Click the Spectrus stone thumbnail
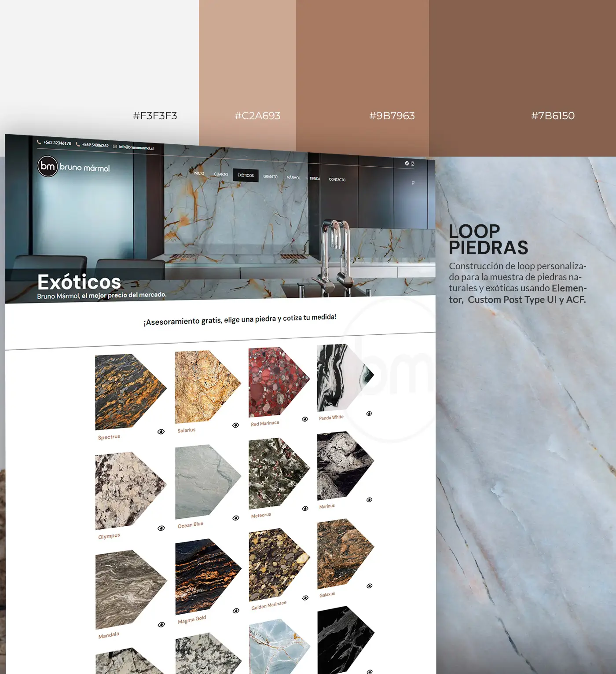This screenshot has width=616, height=674. tap(130, 392)
